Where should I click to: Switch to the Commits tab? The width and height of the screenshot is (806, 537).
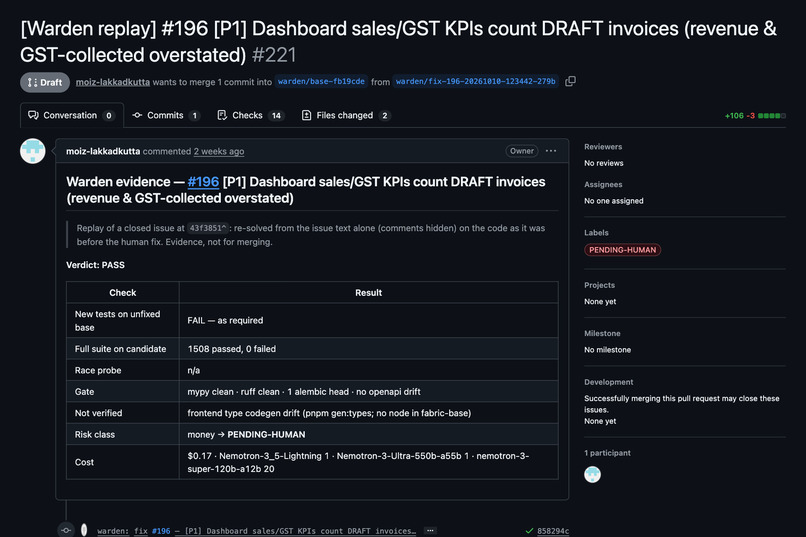[166, 115]
